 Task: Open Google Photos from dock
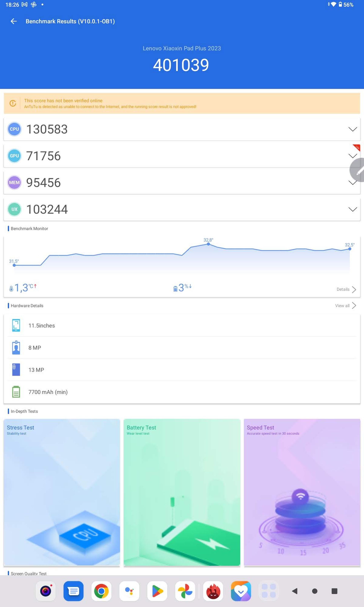185,591
